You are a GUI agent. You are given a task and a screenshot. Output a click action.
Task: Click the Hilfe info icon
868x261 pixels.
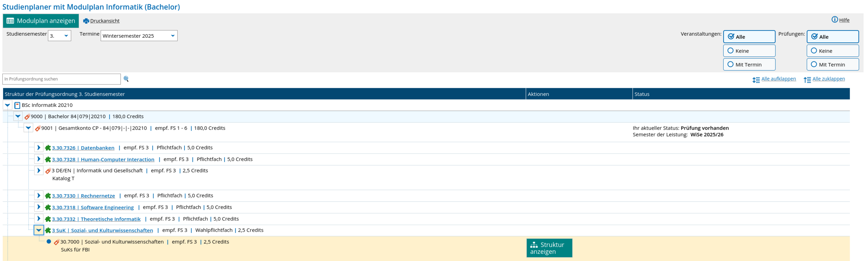[834, 20]
